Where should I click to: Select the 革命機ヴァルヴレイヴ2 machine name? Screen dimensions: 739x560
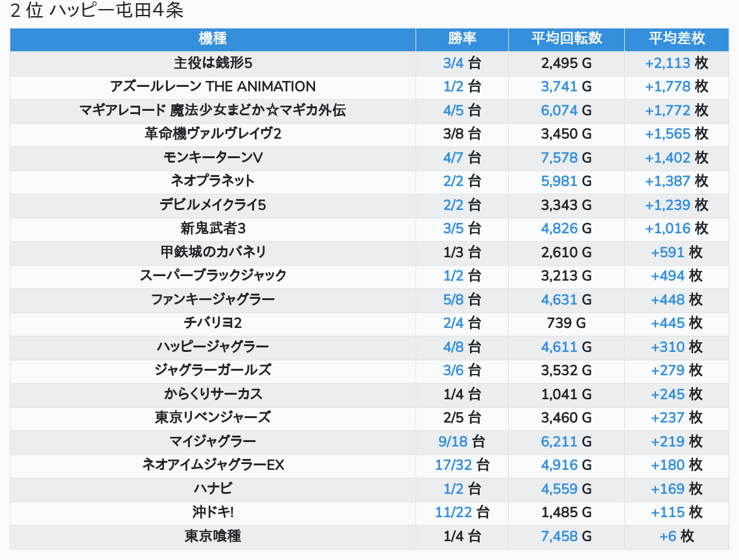[213, 134]
